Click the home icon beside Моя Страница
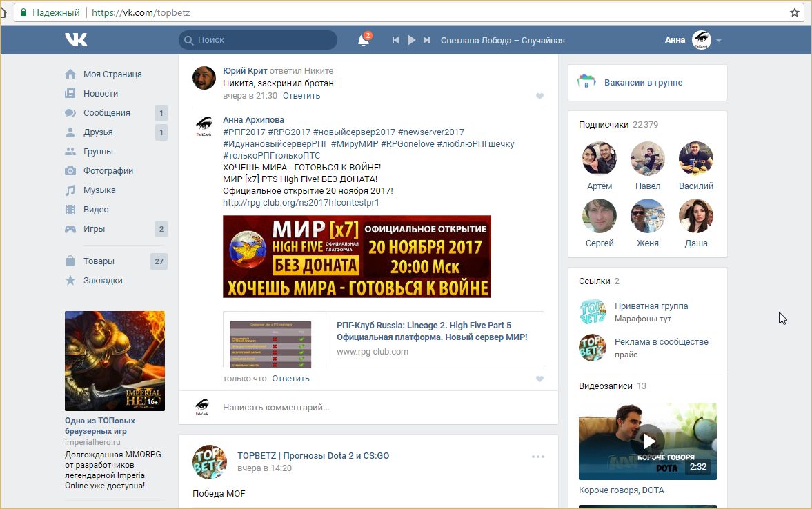The image size is (812, 509). click(70, 74)
